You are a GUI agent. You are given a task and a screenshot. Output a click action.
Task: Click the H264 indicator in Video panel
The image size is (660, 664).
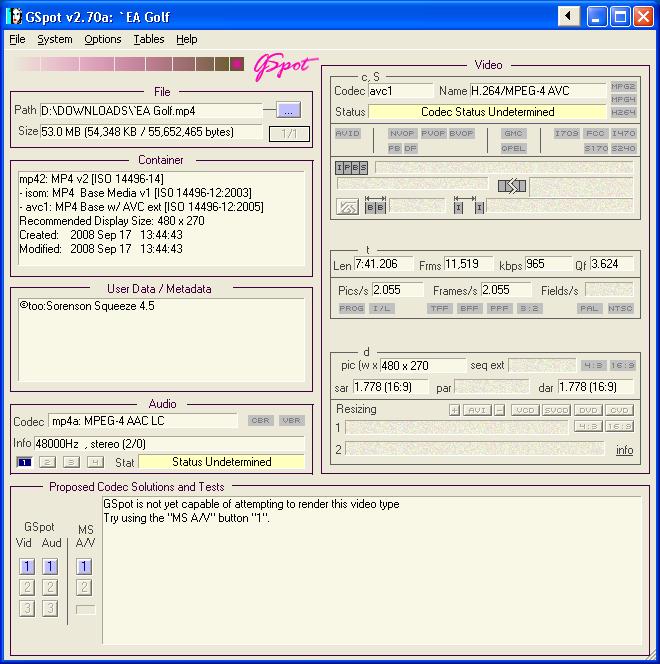tap(623, 112)
